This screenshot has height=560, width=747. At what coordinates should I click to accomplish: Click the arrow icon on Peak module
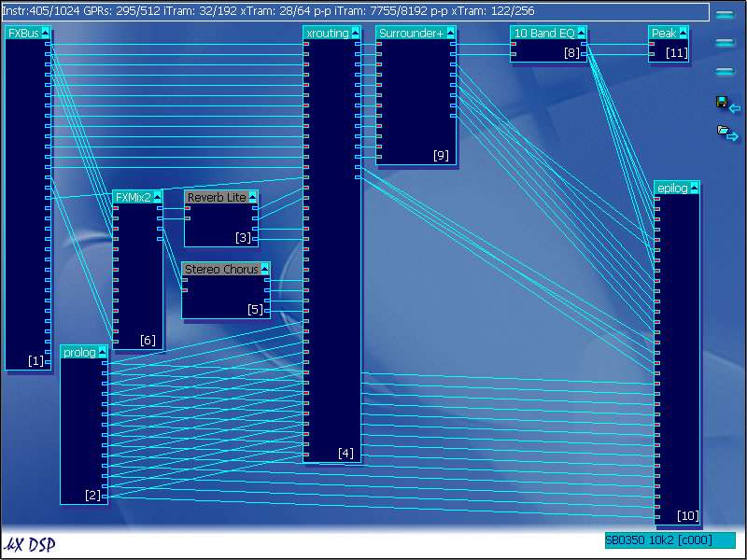pos(683,34)
